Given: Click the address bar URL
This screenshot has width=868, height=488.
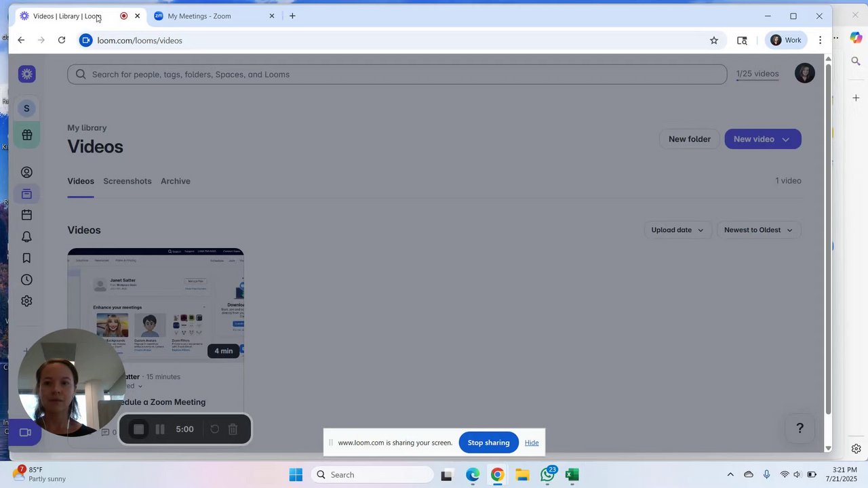Looking at the screenshot, I should point(140,41).
